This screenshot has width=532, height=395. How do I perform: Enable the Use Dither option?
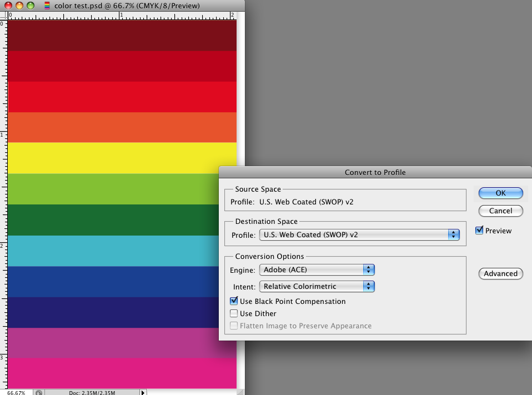tap(234, 313)
